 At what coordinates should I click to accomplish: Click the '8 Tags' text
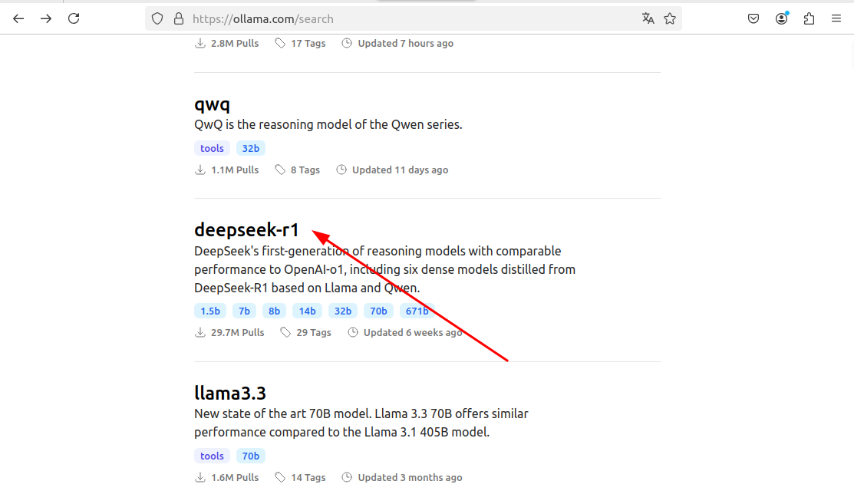[305, 170]
